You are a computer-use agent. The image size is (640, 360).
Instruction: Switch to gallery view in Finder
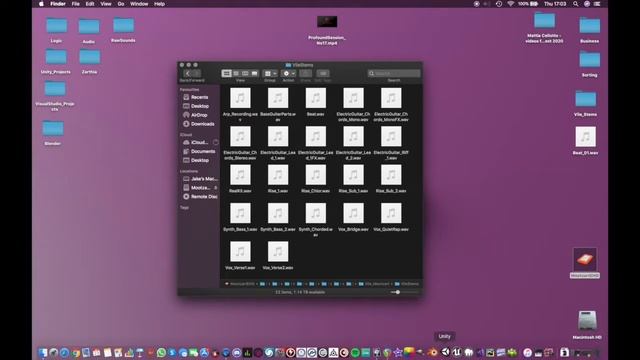[254, 73]
